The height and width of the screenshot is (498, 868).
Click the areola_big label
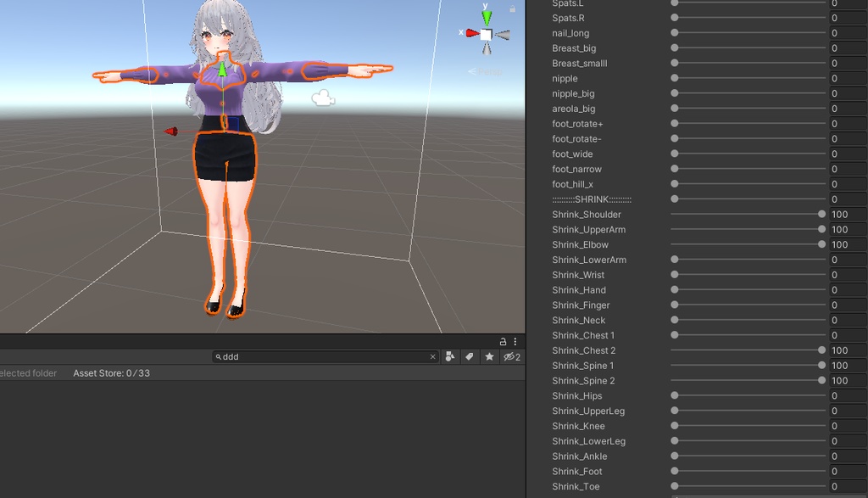(x=574, y=109)
